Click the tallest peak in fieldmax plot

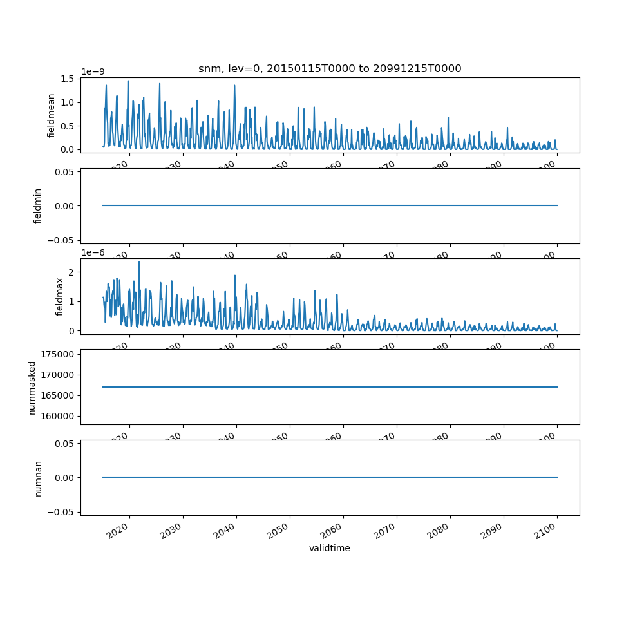(139, 262)
